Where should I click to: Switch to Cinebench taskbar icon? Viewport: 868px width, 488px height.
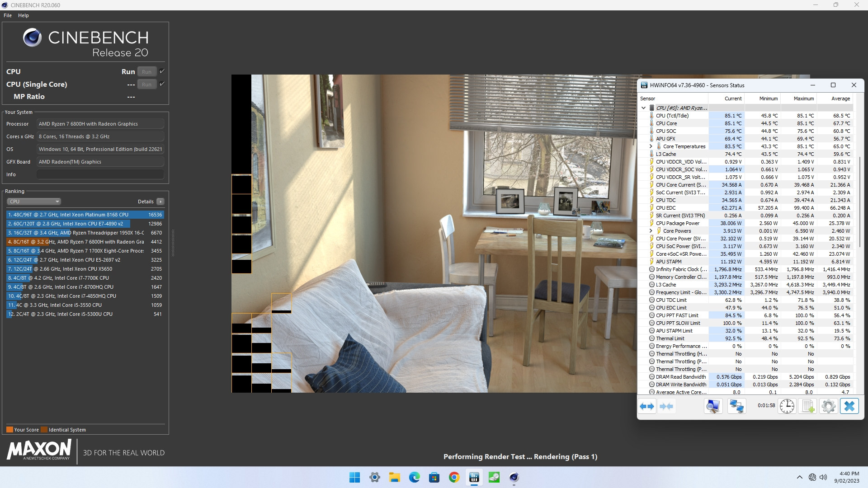coord(514,477)
